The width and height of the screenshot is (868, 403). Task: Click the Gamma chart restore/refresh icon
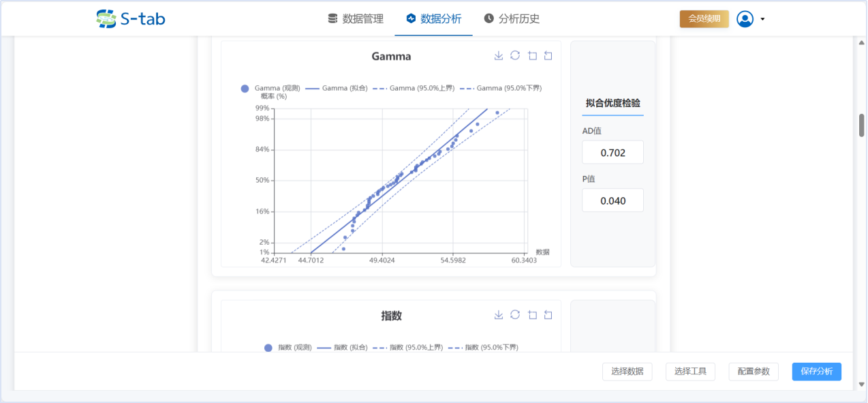(515, 56)
